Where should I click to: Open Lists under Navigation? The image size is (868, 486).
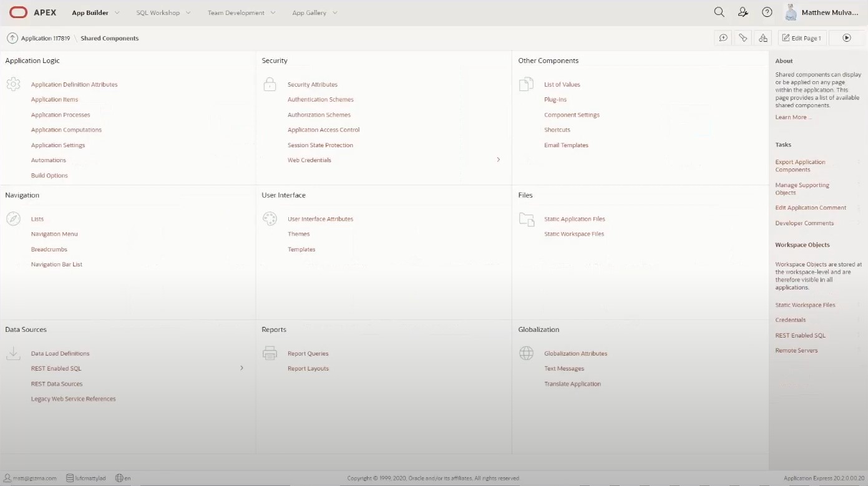pos(37,219)
